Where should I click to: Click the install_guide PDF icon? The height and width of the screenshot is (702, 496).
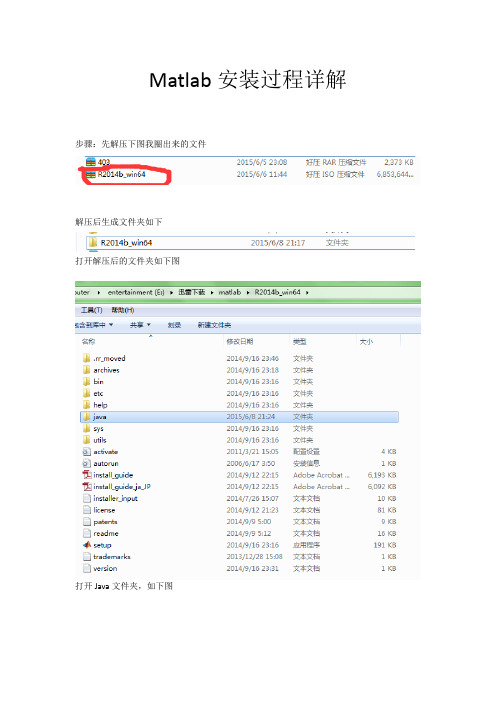tap(87, 475)
